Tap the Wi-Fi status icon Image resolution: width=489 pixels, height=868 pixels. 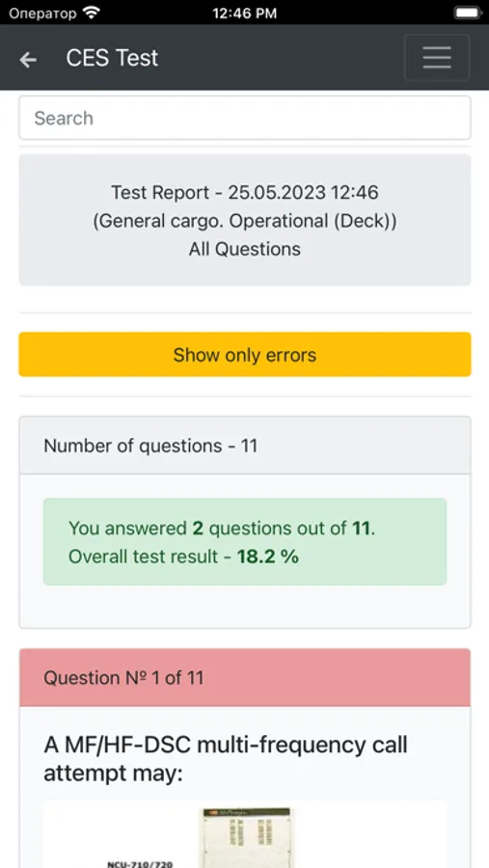click(91, 13)
